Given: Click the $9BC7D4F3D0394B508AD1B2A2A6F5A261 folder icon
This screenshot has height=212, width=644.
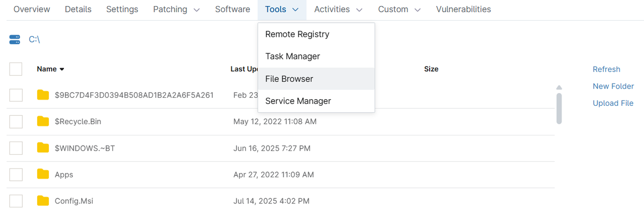Looking at the screenshot, I should coord(43,95).
